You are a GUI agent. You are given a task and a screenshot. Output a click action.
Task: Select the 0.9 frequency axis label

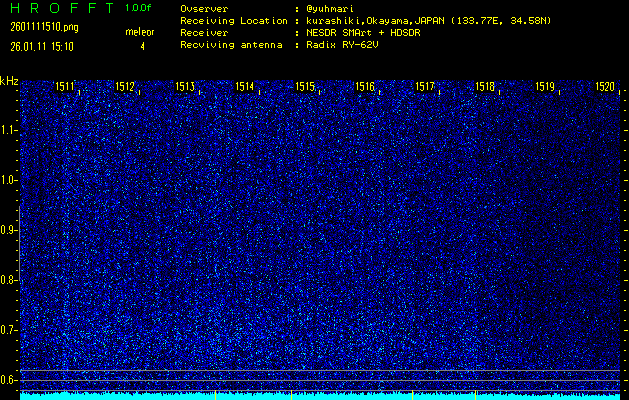[9, 230]
